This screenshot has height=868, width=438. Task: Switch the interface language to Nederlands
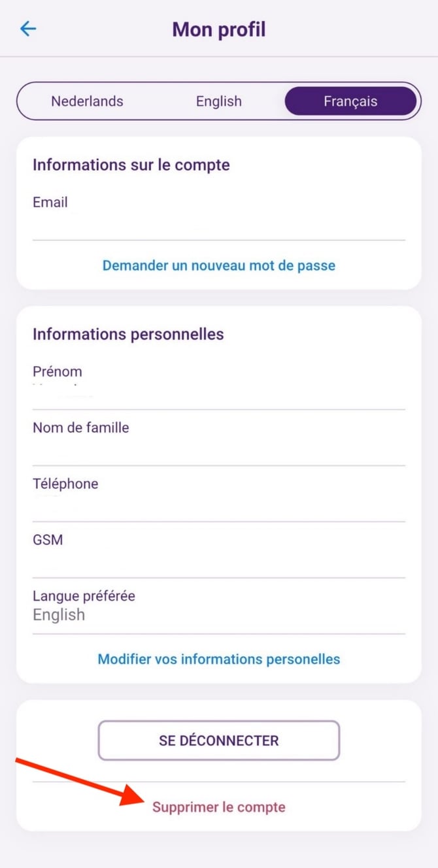(x=87, y=101)
